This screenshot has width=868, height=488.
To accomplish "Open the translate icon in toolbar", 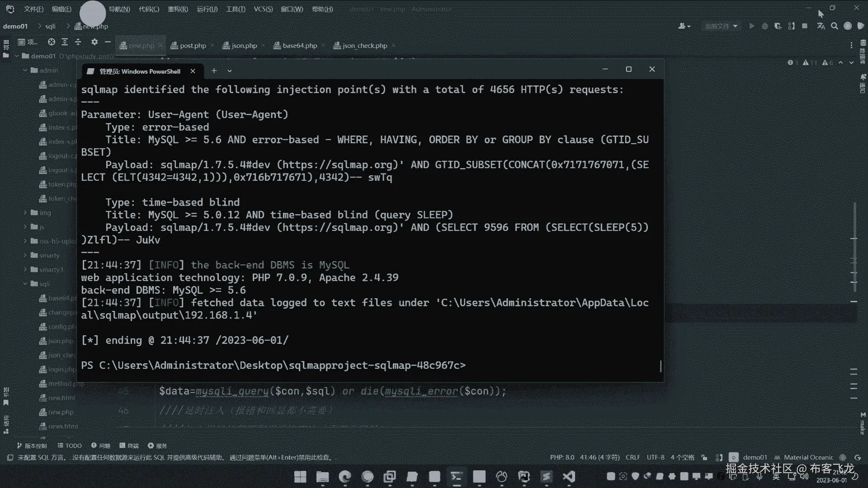I will point(821,26).
